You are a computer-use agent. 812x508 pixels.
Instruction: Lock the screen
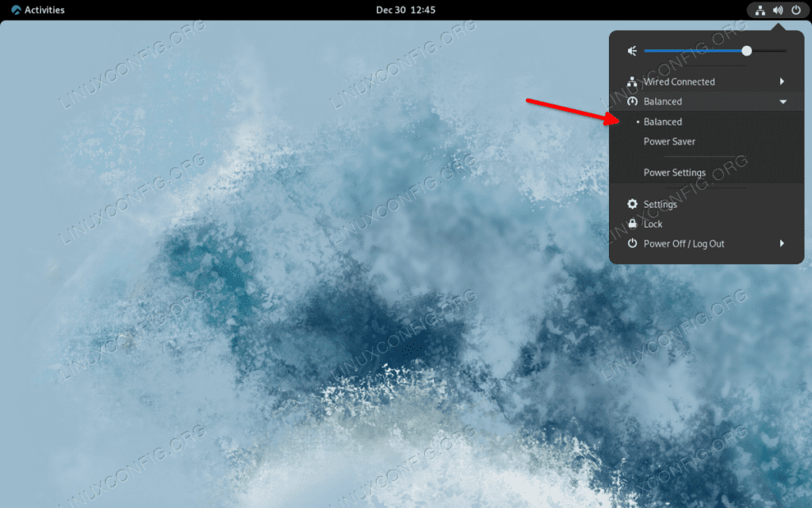pos(707,224)
